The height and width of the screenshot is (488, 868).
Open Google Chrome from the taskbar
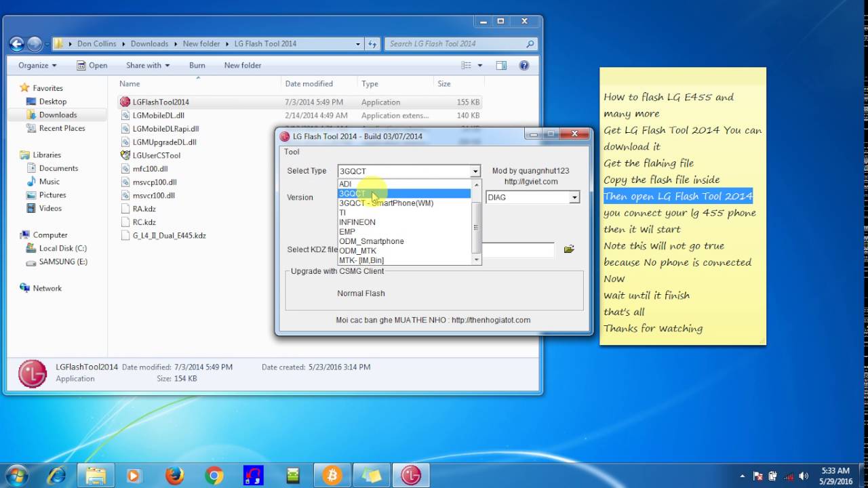(214, 476)
